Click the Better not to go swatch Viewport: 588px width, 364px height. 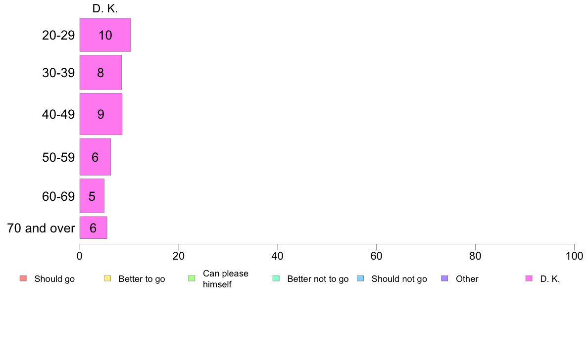coord(276,278)
